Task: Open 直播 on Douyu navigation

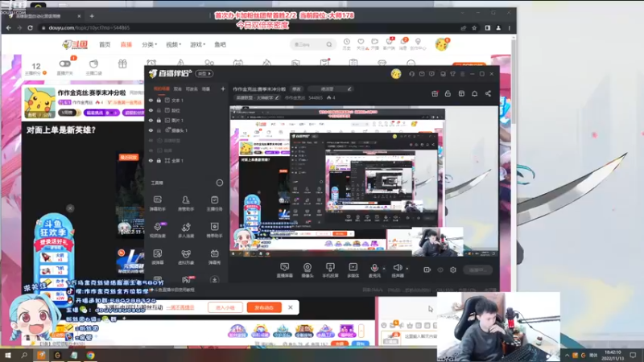Action: tap(126, 44)
